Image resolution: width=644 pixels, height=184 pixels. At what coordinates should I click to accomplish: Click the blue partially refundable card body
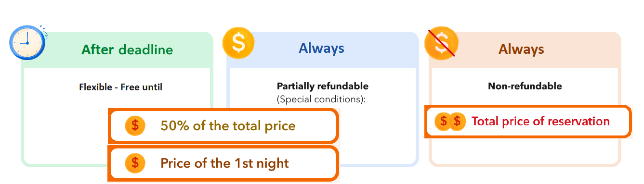click(322, 116)
